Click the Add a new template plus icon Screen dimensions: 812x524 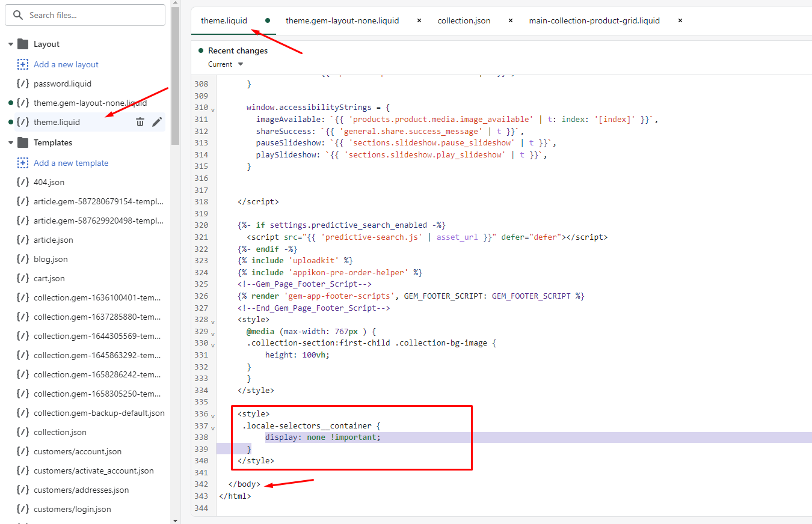coord(23,163)
